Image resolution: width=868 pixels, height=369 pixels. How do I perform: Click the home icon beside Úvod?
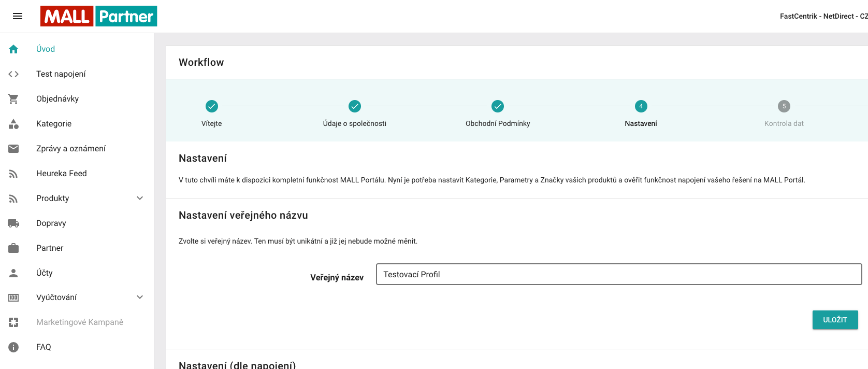(13, 49)
